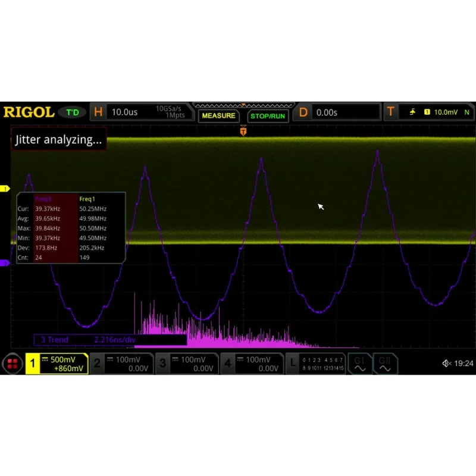Click channel 4 100mV scale value

(258, 360)
